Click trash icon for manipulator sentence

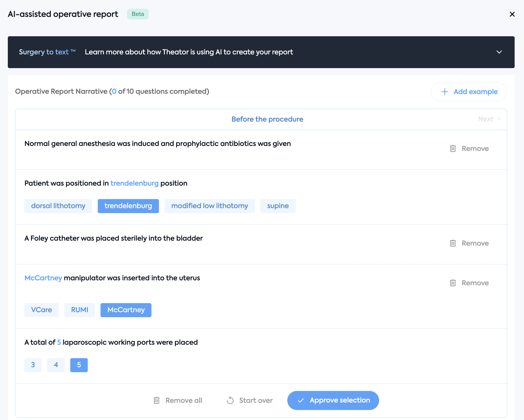(453, 283)
